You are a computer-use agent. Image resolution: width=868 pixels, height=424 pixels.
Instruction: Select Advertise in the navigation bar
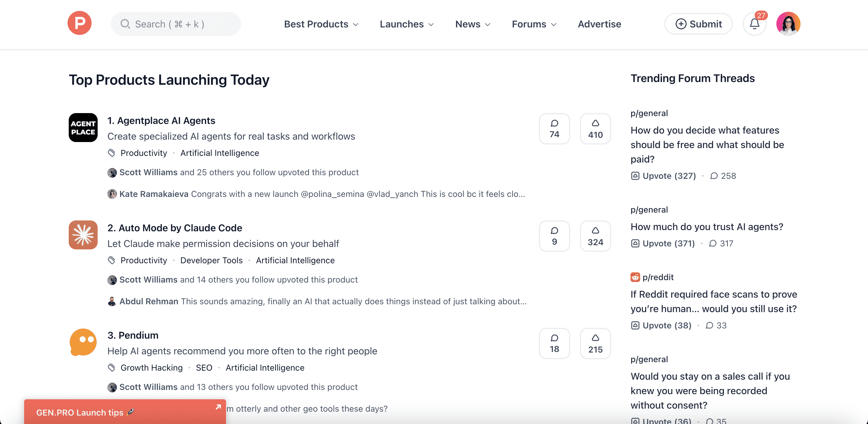tap(599, 24)
